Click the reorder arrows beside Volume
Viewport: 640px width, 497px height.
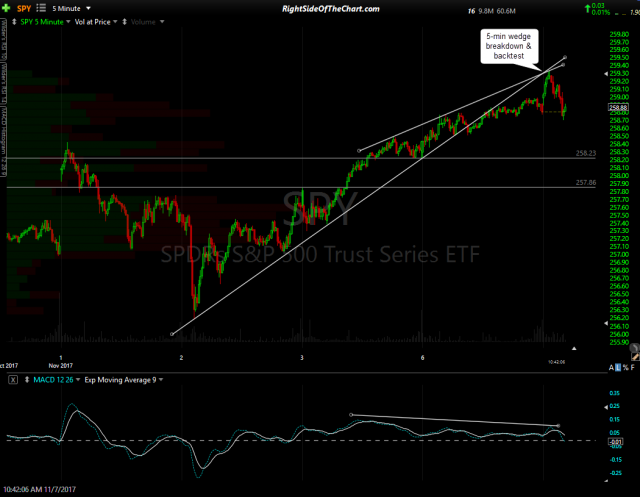(x=124, y=22)
